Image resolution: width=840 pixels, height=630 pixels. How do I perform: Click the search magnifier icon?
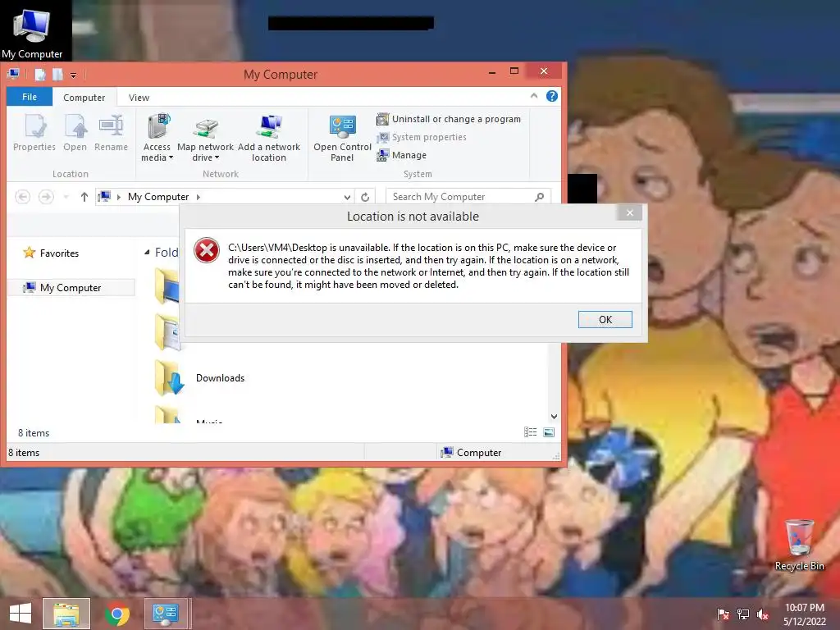(x=540, y=197)
